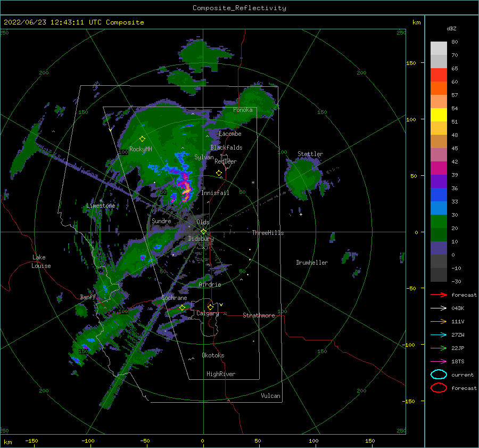Click the yellow diamond marker near RedDeer

pyautogui.click(x=219, y=173)
